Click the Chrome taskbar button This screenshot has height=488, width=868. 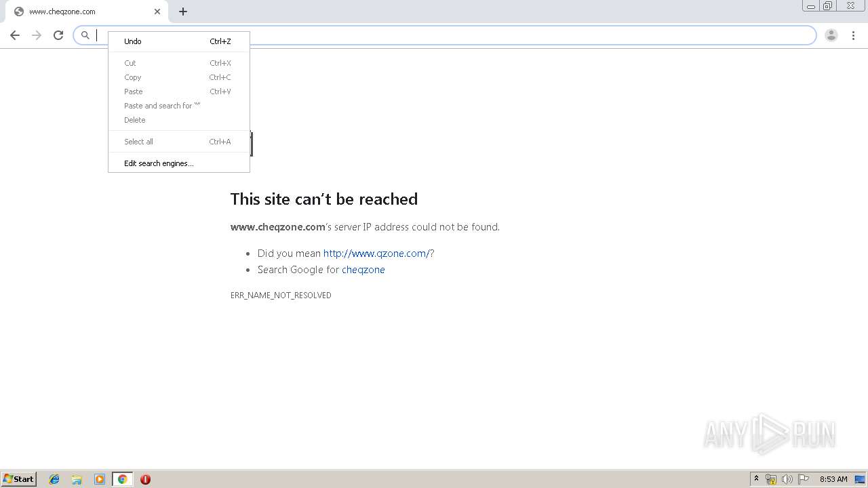pyautogui.click(x=122, y=479)
